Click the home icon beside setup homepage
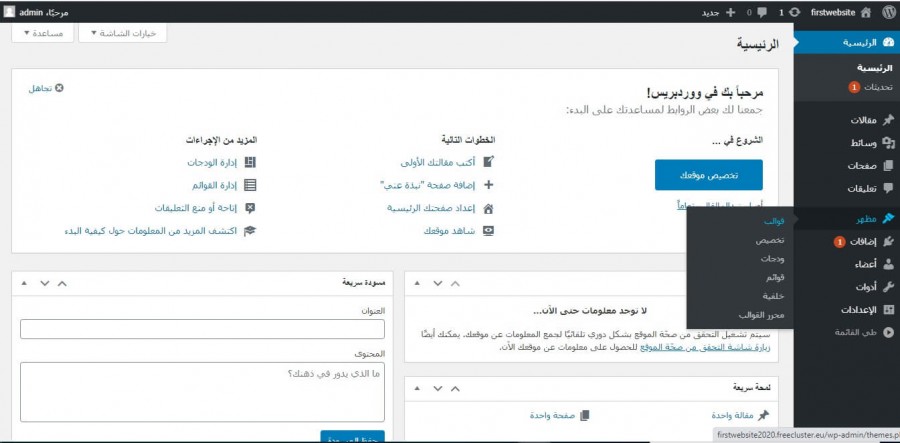This screenshot has height=443, width=900. coord(488,208)
